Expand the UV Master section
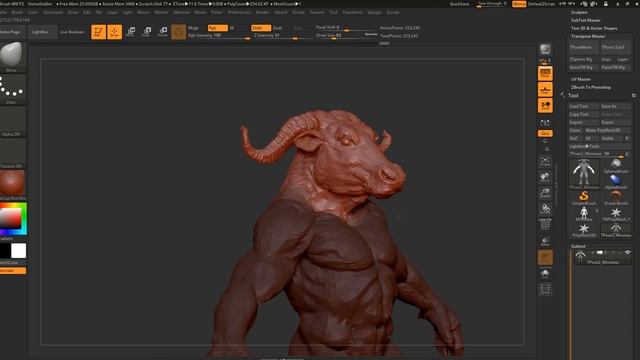This screenshot has width=640, height=360. point(581,79)
